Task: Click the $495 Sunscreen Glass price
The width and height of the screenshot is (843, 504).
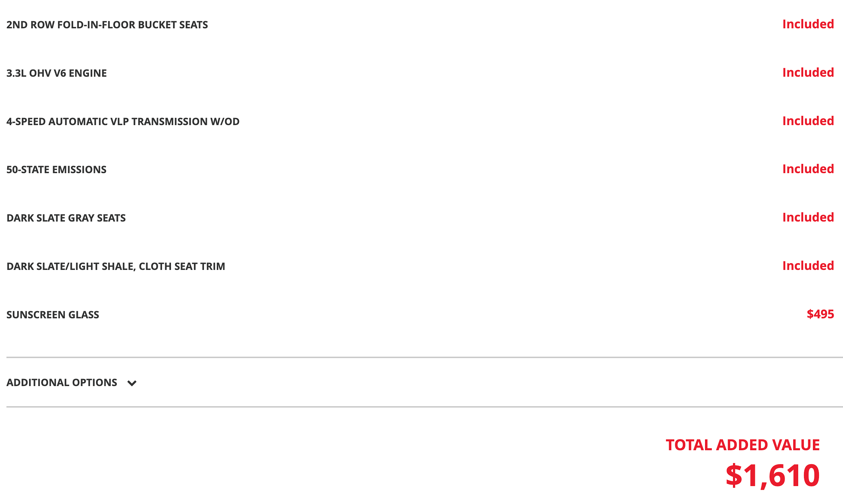Action: pyautogui.click(x=820, y=314)
